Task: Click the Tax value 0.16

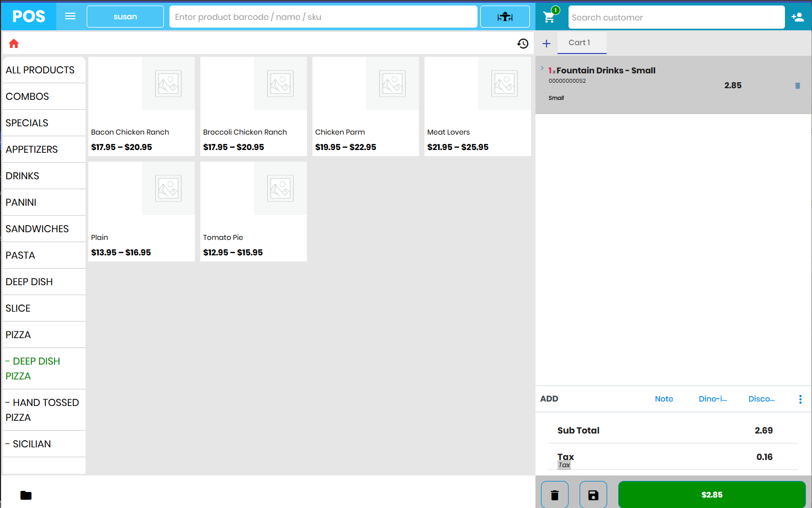Action: 764,457
